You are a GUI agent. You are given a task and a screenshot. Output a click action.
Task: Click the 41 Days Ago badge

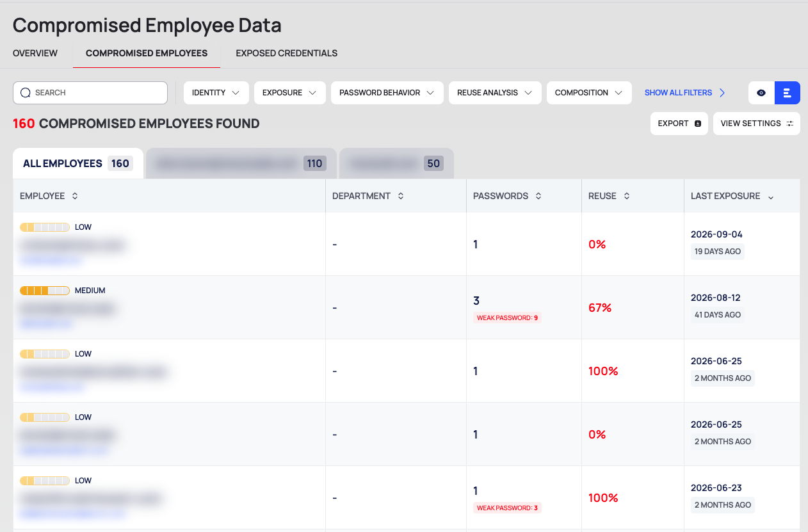coord(718,315)
